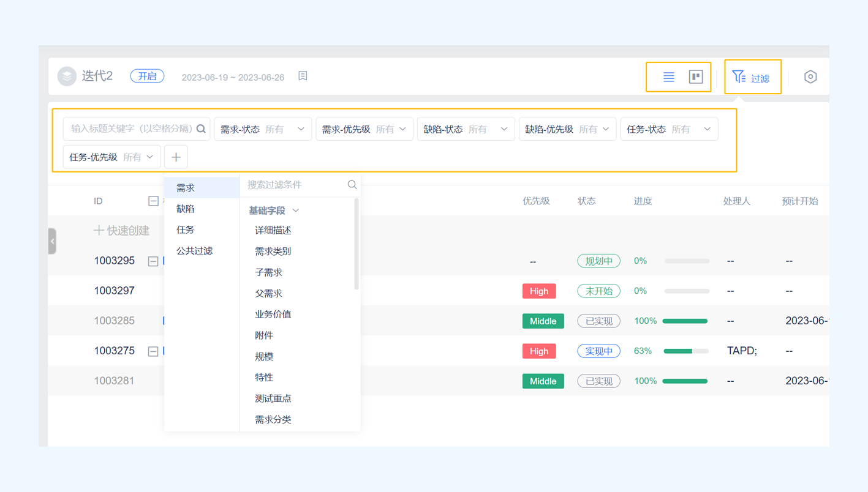Focus the 搜索过滤条件 search box

pos(295,185)
